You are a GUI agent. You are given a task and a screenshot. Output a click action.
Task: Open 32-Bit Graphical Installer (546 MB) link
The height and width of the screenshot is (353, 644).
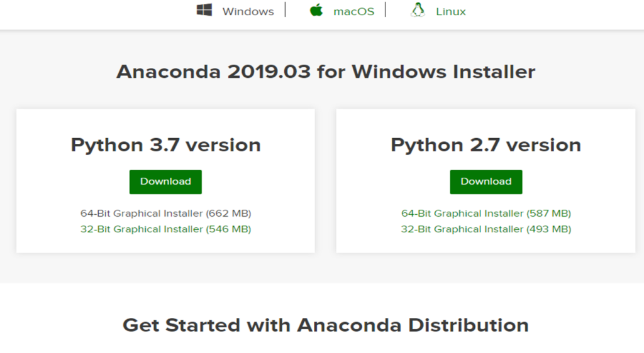(x=165, y=229)
